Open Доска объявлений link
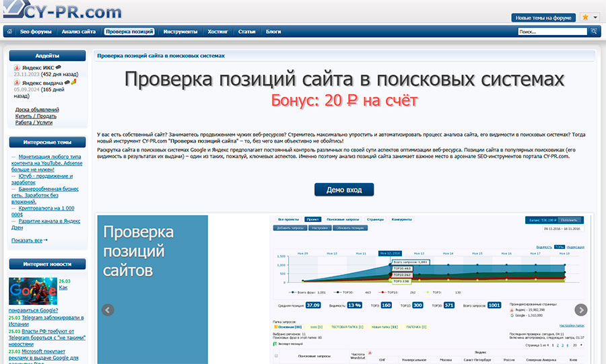This screenshot has width=606, height=364. pyautogui.click(x=37, y=110)
